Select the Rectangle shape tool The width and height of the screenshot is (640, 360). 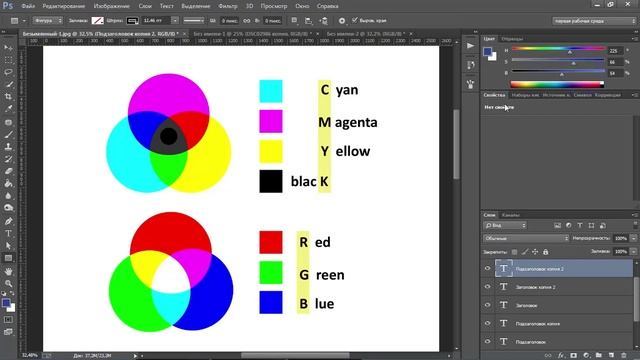tap(8, 258)
